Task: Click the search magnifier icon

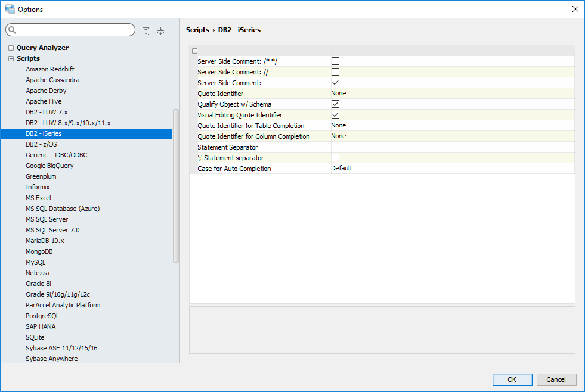Action: point(13,30)
